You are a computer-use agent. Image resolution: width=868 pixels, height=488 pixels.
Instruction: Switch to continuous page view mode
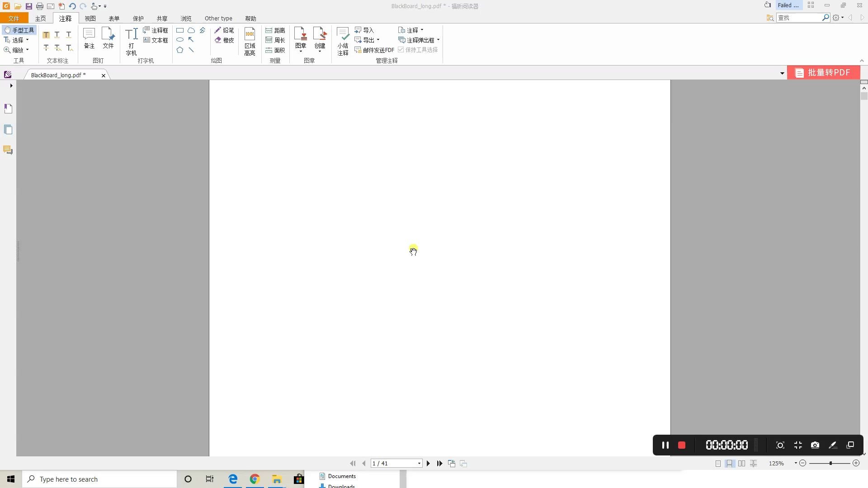(x=730, y=463)
